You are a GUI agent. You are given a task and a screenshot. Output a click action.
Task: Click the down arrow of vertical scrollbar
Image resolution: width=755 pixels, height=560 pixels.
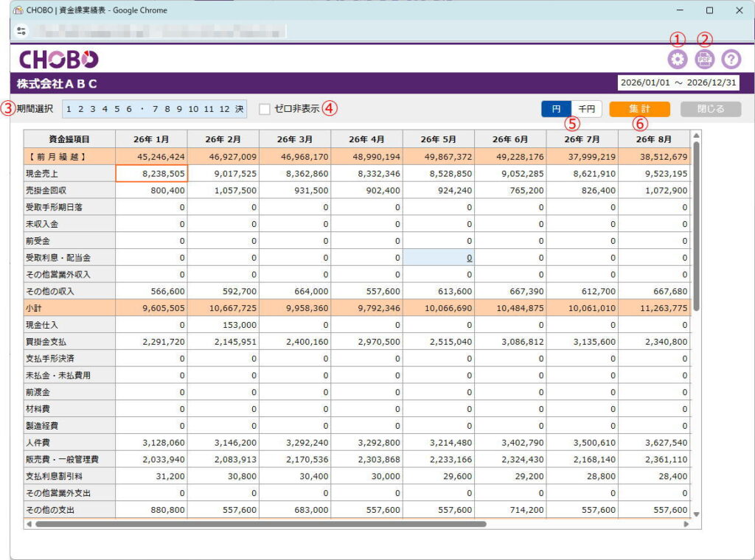696,514
